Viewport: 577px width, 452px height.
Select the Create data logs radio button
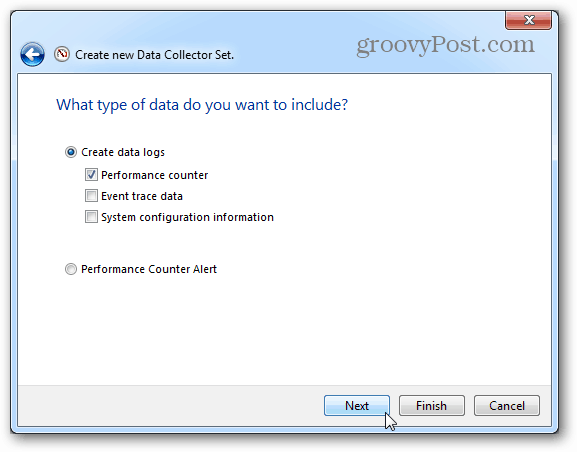tap(71, 152)
